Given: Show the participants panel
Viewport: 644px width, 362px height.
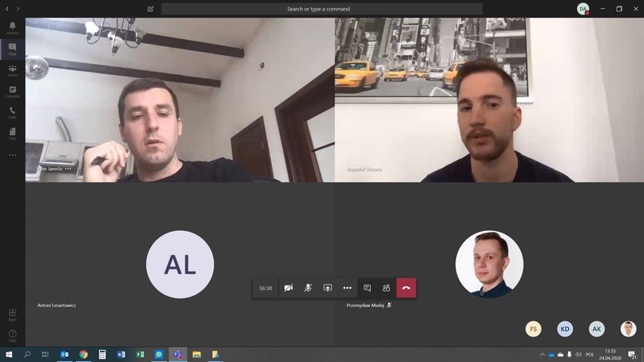Looking at the screenshot, I should pyautogui.click(x=387, y=288).
